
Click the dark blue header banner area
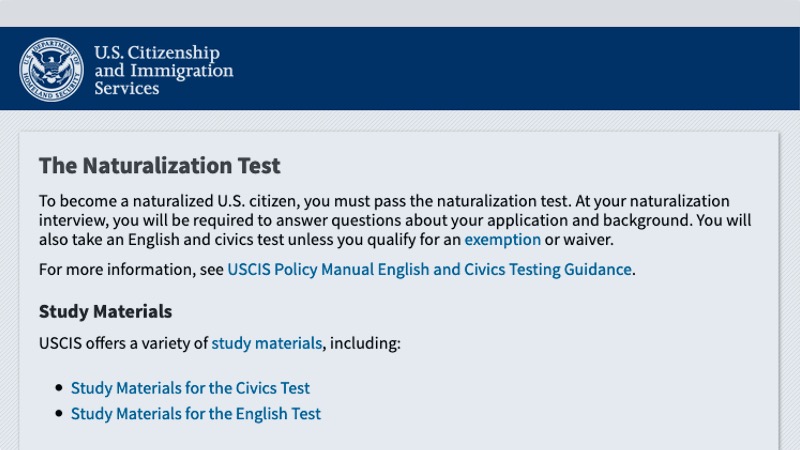coord(510,68)
